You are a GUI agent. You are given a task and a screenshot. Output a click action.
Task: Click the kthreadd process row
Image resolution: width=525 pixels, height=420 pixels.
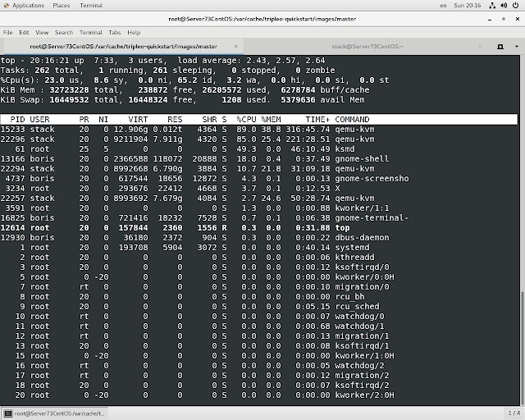pos(258,258)
